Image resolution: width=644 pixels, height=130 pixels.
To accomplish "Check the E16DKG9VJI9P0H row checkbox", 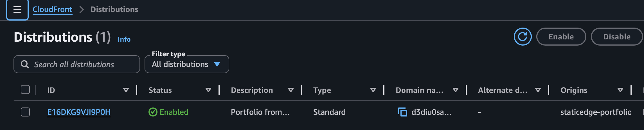I will (25, 112).
